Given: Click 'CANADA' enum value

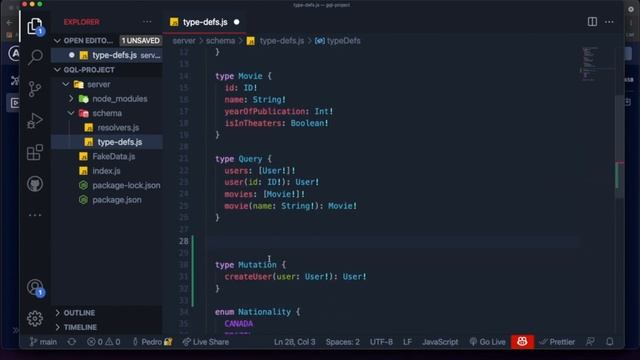Looking at the screenshot, I should pos(239,324).
